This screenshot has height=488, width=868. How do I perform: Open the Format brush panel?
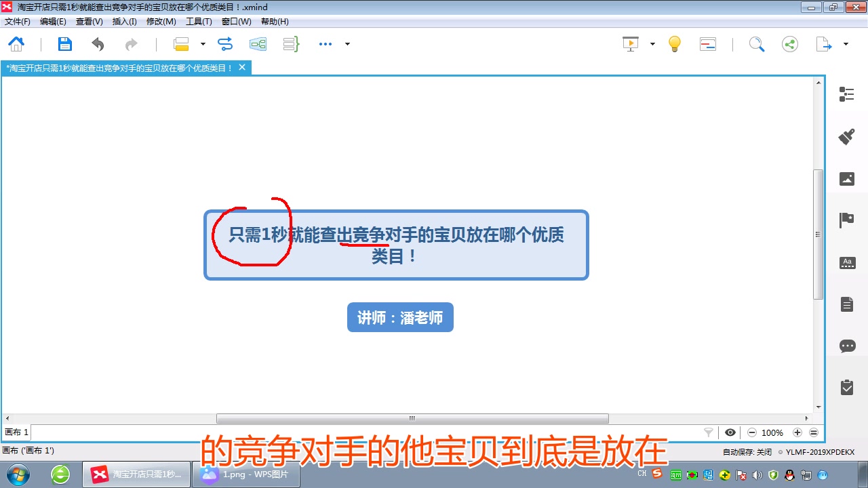(x=847, y=136)
